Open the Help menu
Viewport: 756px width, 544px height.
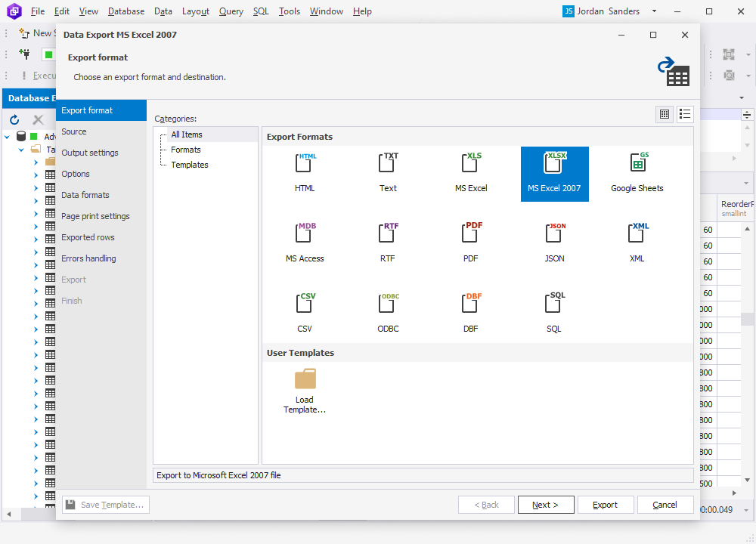coord(362,11)
